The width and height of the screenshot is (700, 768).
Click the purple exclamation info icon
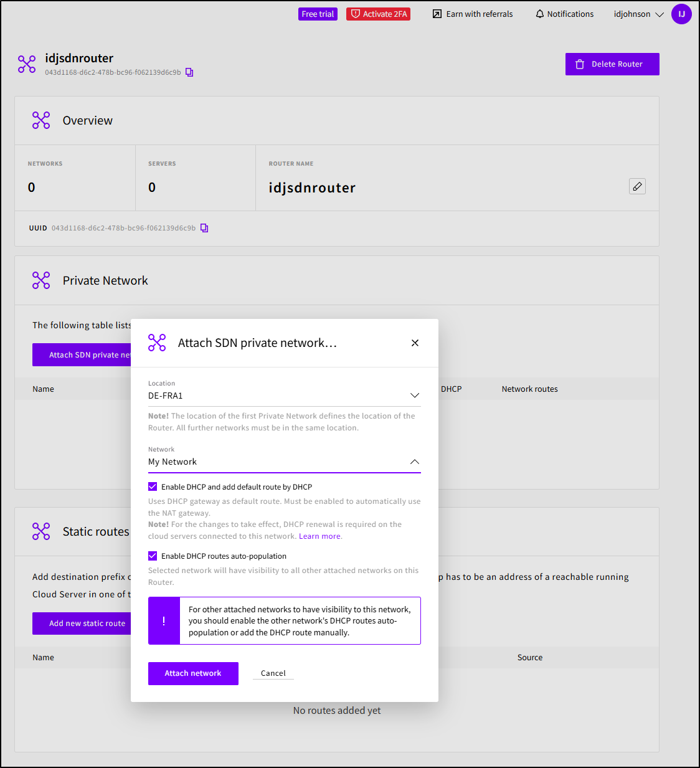pos(164,621)
